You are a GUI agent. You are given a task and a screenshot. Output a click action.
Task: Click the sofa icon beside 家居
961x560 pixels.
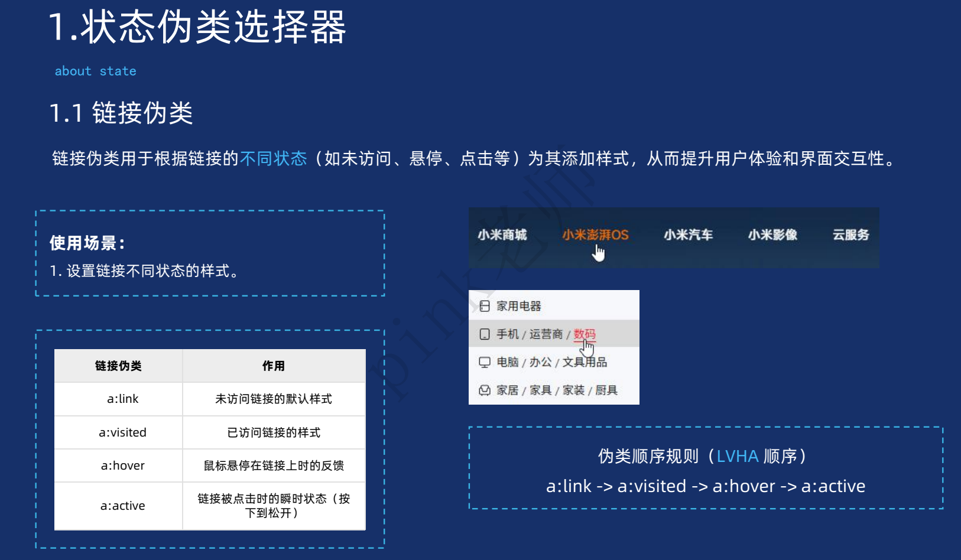coord(485,390)
